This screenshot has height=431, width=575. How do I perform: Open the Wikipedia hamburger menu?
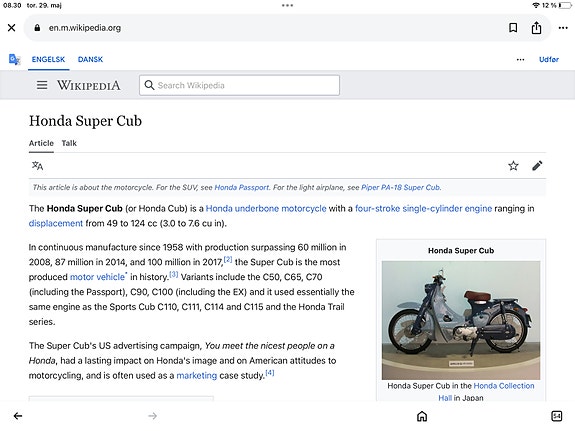coord(42,85)
